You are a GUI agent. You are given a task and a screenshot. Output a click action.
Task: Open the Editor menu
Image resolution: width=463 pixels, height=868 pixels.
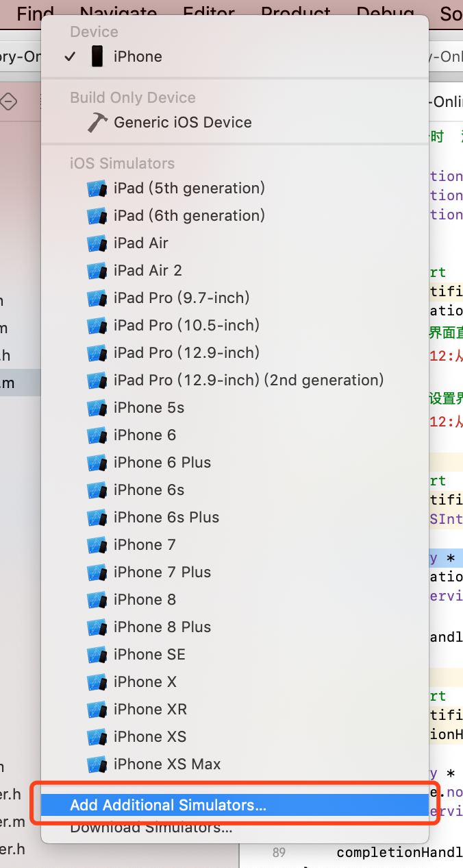209,13
